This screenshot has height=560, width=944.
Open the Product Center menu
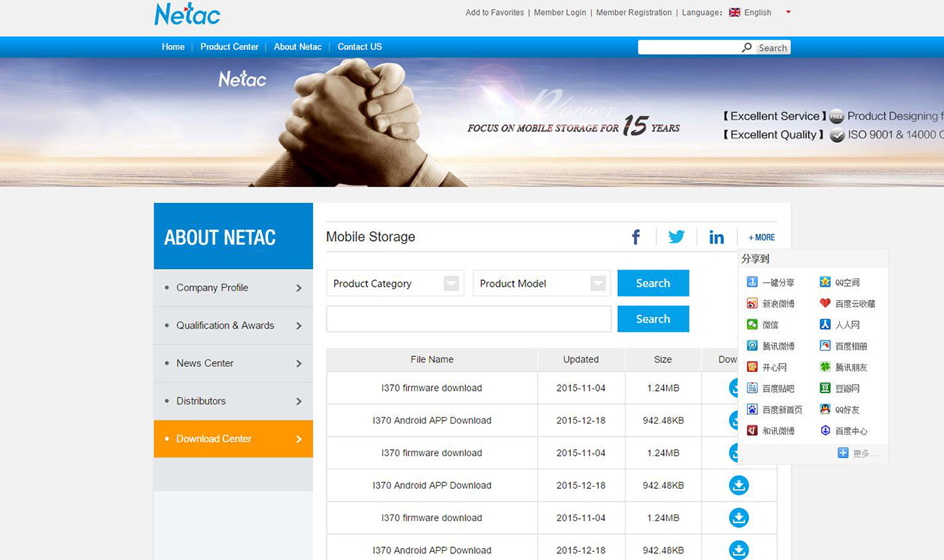coord(229,46)
